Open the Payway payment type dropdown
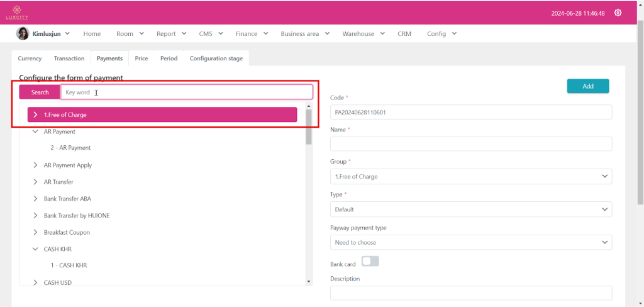Screen dimensions: 644x307 [470, 242]
